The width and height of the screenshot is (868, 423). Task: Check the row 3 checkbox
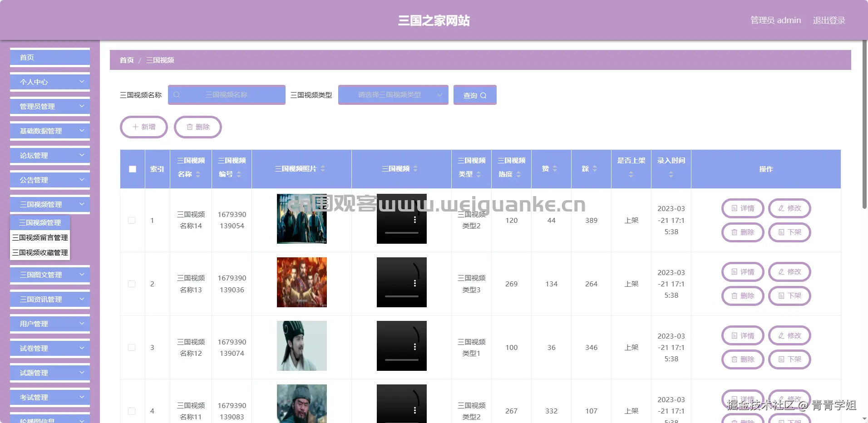point(132,347)
